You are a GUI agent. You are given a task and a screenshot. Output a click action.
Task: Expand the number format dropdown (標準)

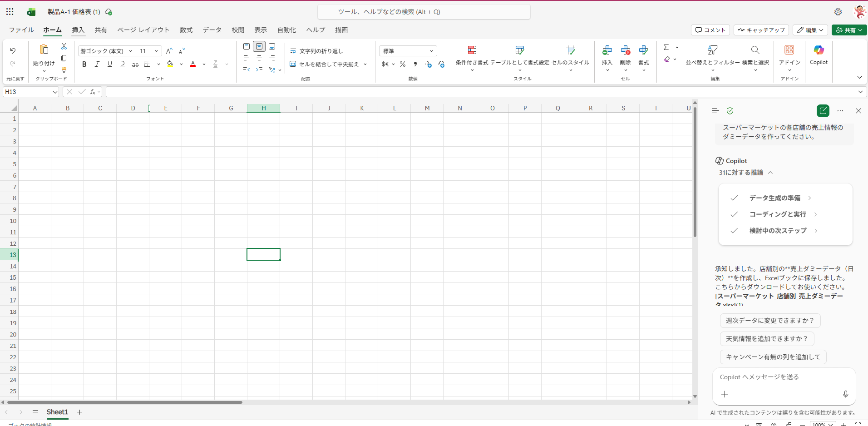tap(431, 51)
